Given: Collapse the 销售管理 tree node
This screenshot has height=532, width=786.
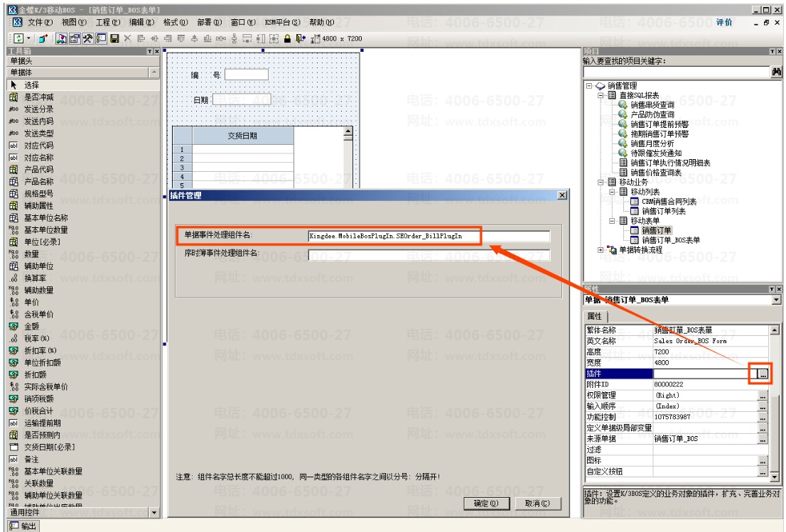Looking at the screenshot, I should pyautogui.click(x=590, y=86).
